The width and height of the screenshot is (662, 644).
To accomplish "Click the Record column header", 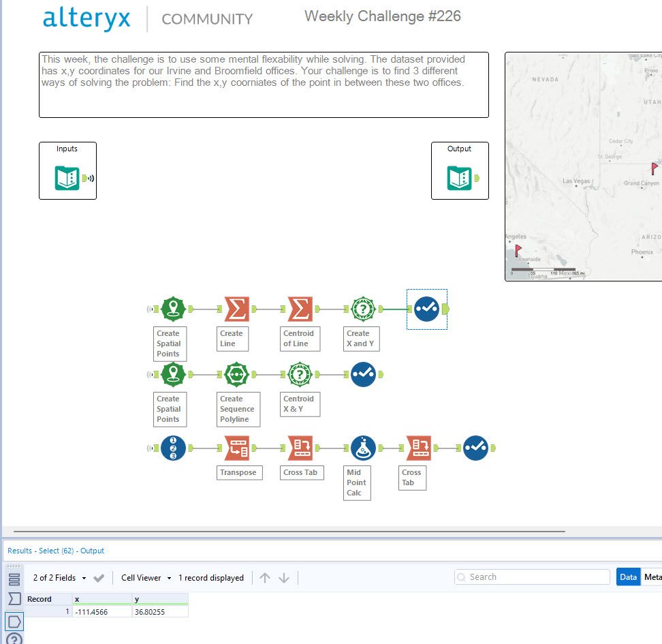I will [48, 599].
